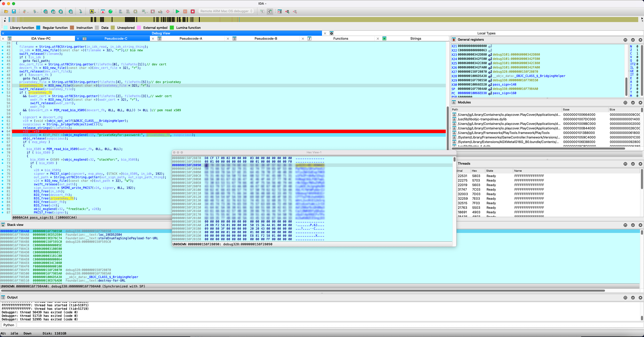Viewport: 644px width, 337px height.
Task: Toggle the plain C toolbar icon
Action: pos(262,11)
